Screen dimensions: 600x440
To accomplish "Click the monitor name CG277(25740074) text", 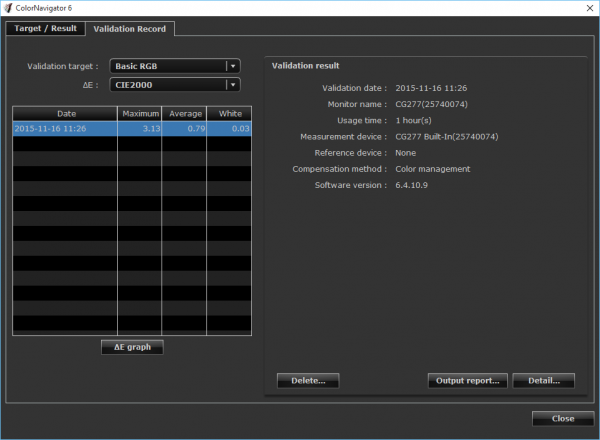I will pos(431,104).
